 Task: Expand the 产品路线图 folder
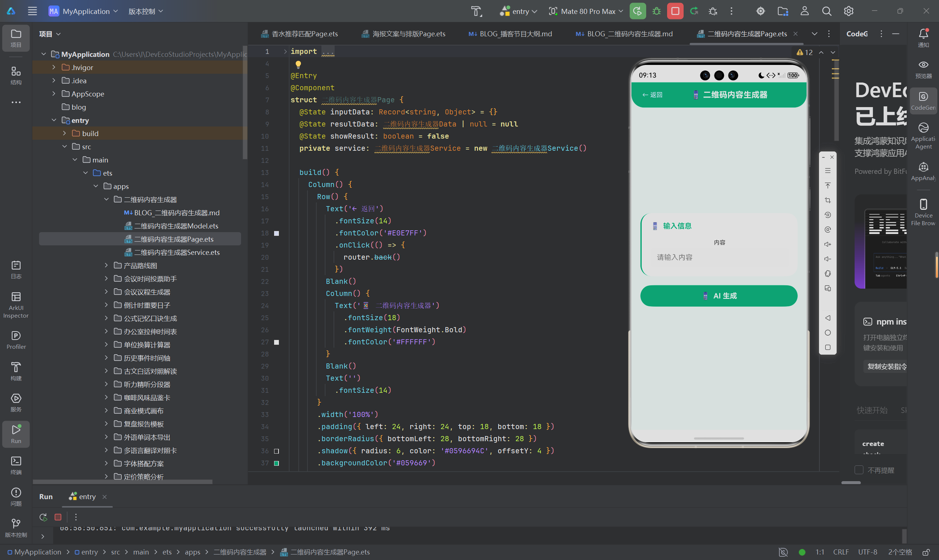(106, 265)
